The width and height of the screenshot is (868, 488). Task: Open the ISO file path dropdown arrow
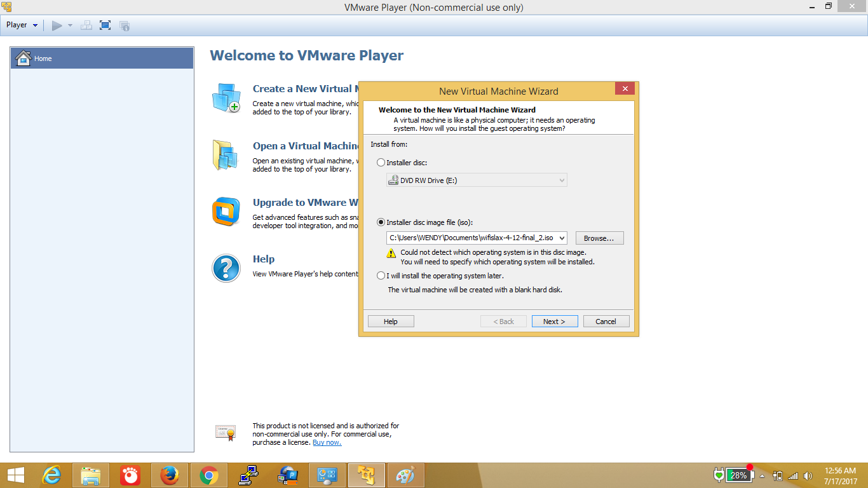(561, 238)
